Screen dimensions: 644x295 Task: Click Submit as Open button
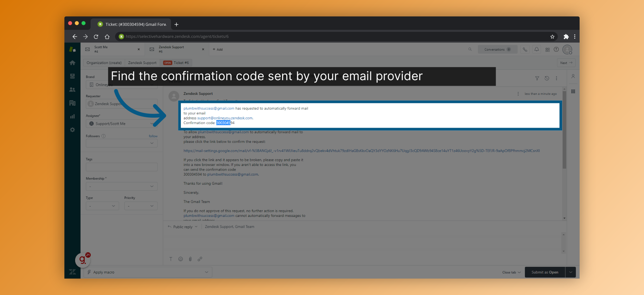click(545, 272)
